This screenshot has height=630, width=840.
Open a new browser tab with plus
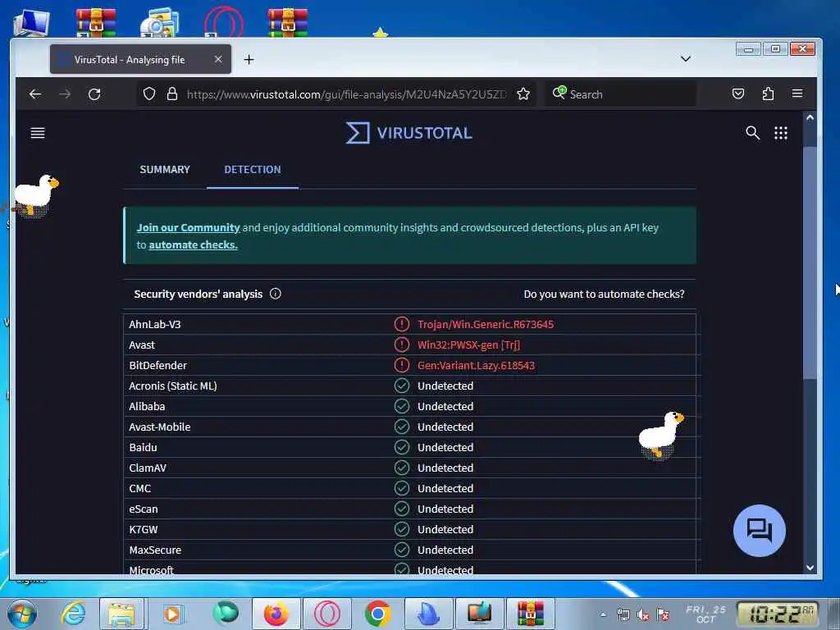pos(249,59)
